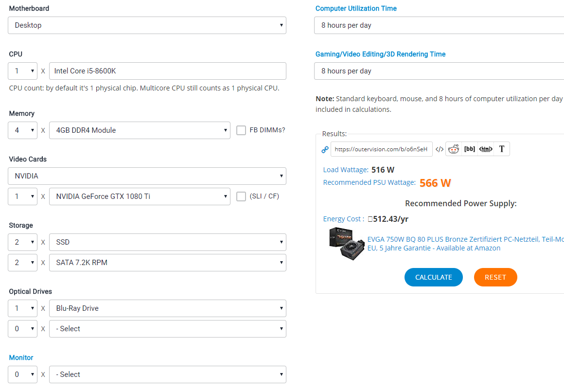The height and width of the screenshot is (392, 564).
Task: Click the Load Wattage label link
Action: (345, 170)
